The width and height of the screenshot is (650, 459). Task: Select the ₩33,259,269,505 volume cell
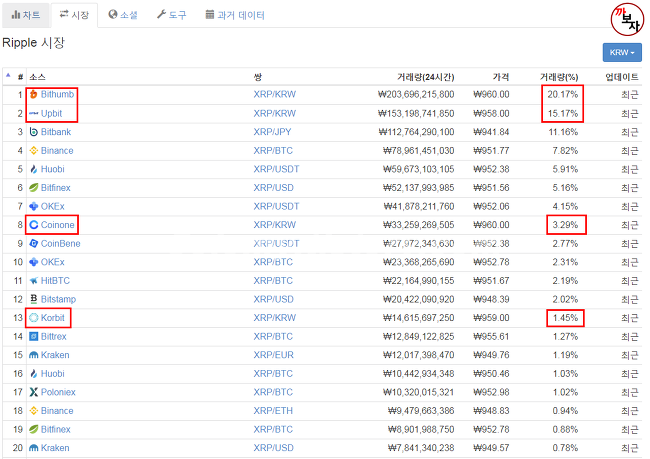click(x=419, y=225)
